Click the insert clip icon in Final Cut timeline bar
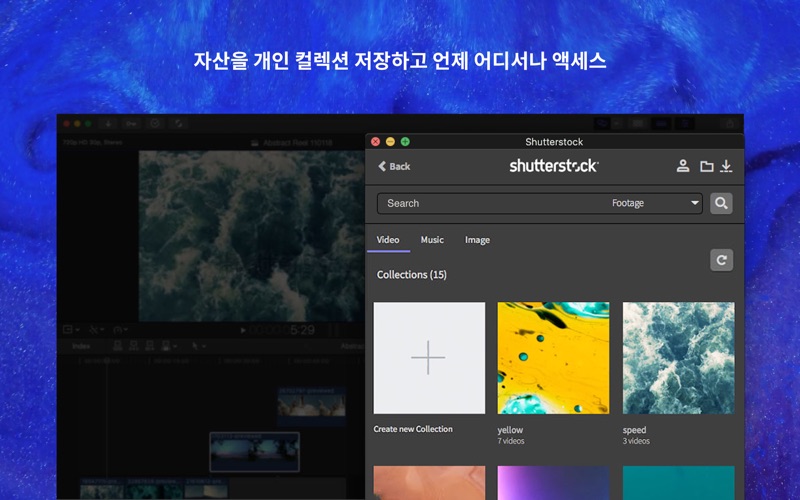Image resolution: width=800 pixels, height=500 pixels. click(x=134, y=346)
